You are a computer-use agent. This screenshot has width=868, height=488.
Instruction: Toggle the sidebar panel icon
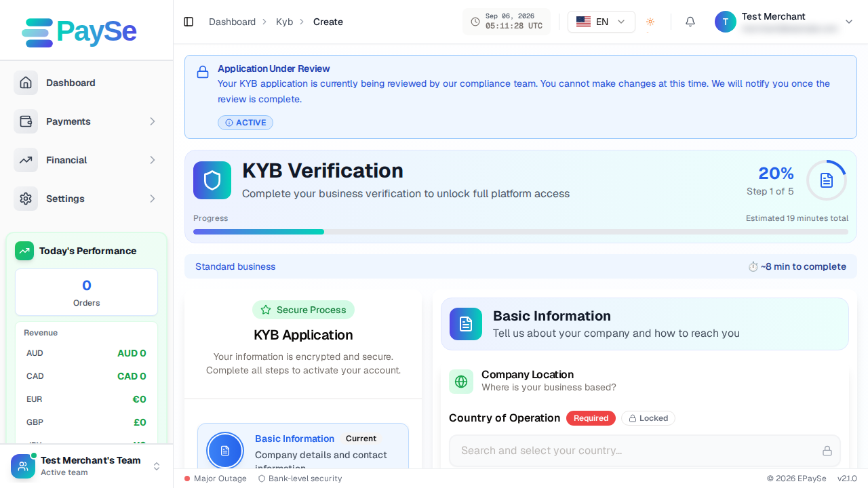tap(189, 22)
